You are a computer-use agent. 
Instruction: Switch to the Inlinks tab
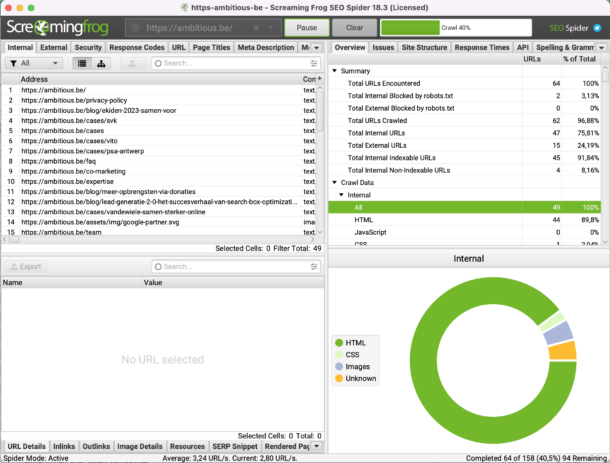click(64, 446)
